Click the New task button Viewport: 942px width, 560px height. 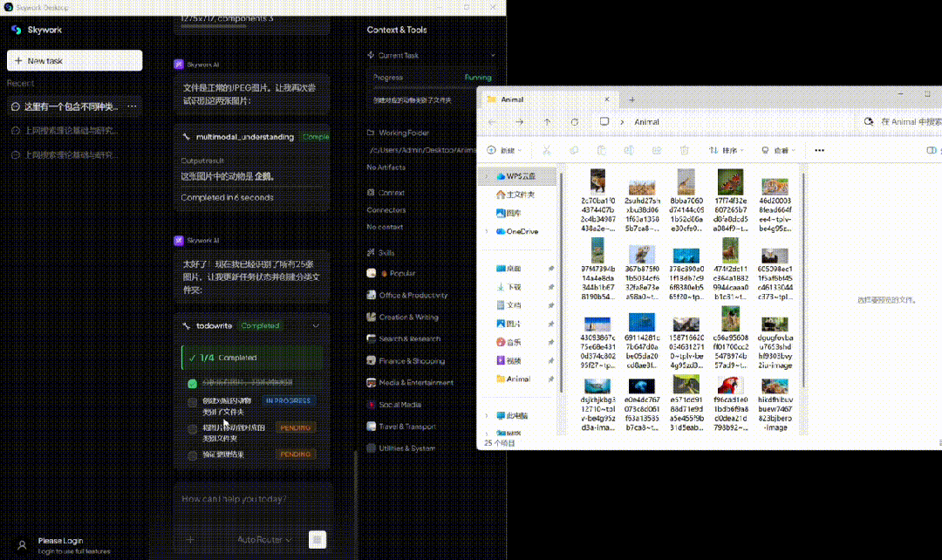coord(74,59)
